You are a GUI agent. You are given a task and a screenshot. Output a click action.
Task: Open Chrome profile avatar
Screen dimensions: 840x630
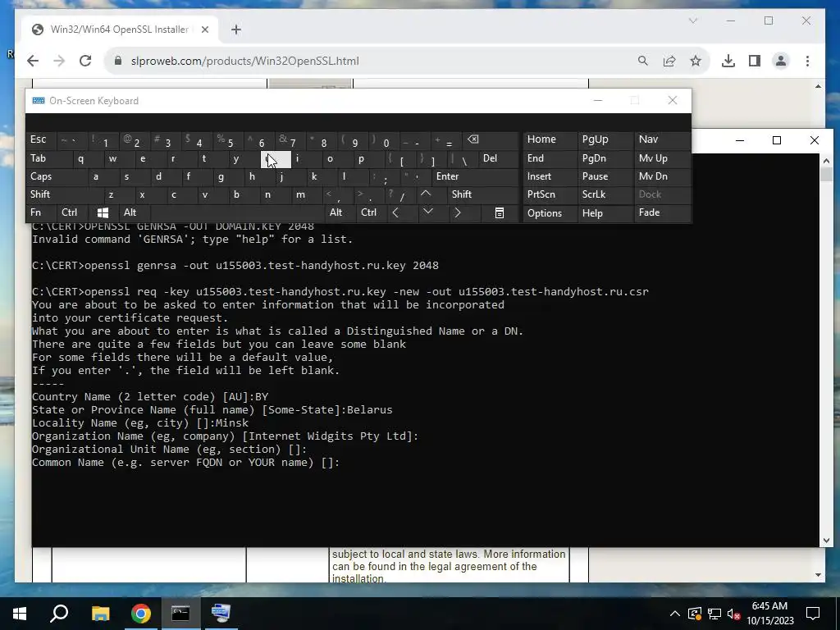(x=781, y=61)
